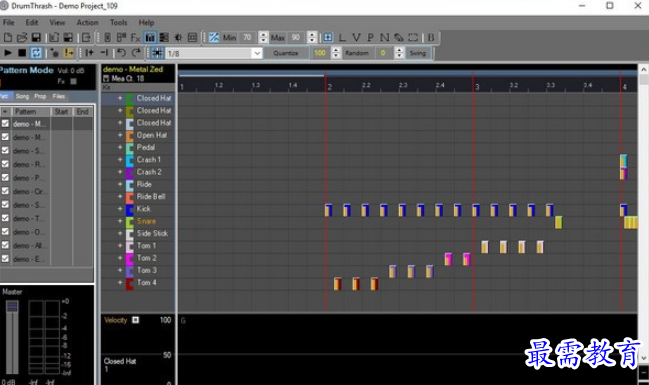Toggle the checkbox of demo - T pattern
649x385 pixels.
[x=5, y=218]
